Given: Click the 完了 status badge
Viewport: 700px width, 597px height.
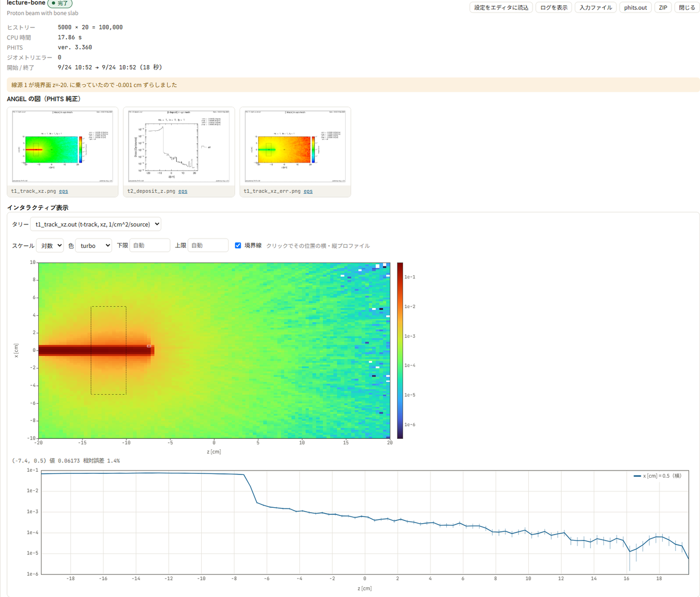Looking at the screenshot, I should pos(60,3).
